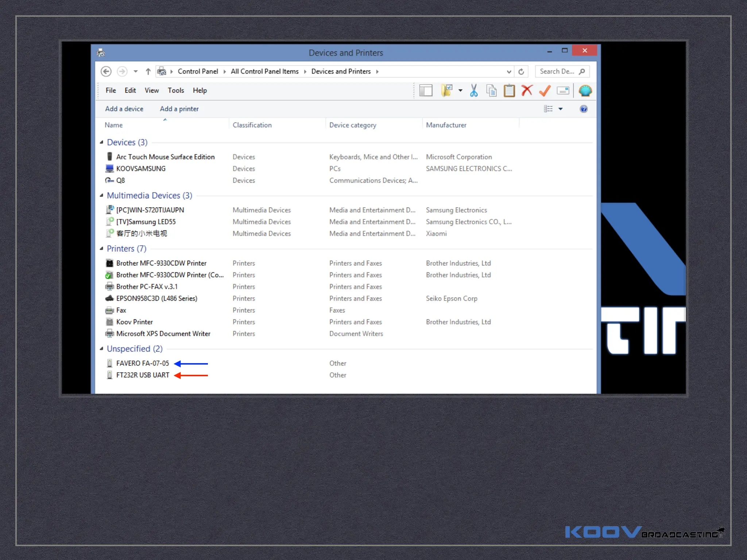Toggle the preview pane layout icon

point(426,90)
